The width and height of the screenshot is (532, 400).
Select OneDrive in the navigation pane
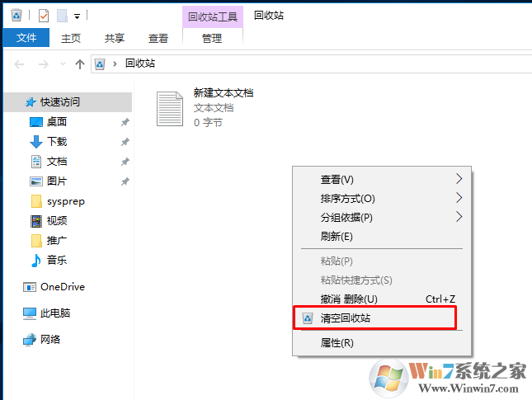(62, 287)
